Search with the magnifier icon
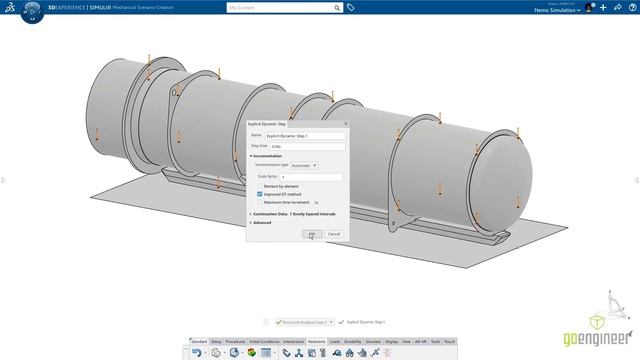This screenshot has width=640, height=360. pos(337,8)
